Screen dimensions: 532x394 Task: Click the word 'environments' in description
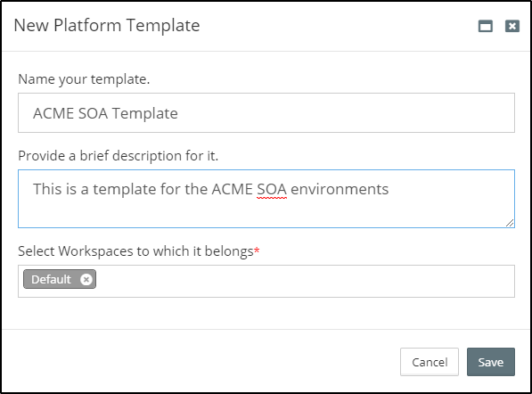pos(340,189)
